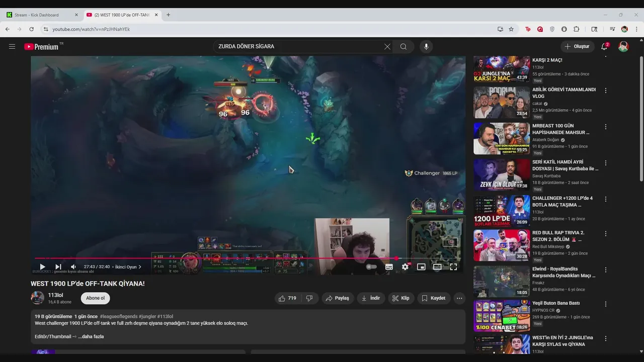Open options for Yeşil Buton Bana Bastı video
Image resolution: width=644 pixels, height=362 pixels.
(x=606, y=304)
